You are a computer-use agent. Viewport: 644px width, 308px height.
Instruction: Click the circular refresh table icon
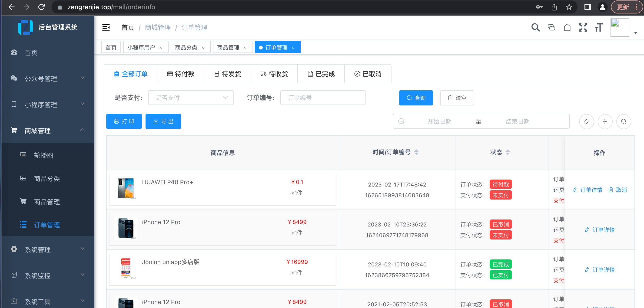coord(586,122)
